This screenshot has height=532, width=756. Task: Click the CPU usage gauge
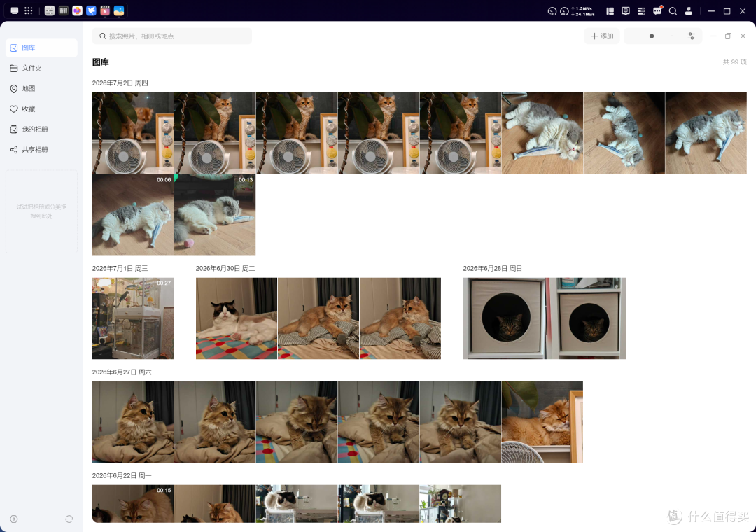tap(552, 11)
